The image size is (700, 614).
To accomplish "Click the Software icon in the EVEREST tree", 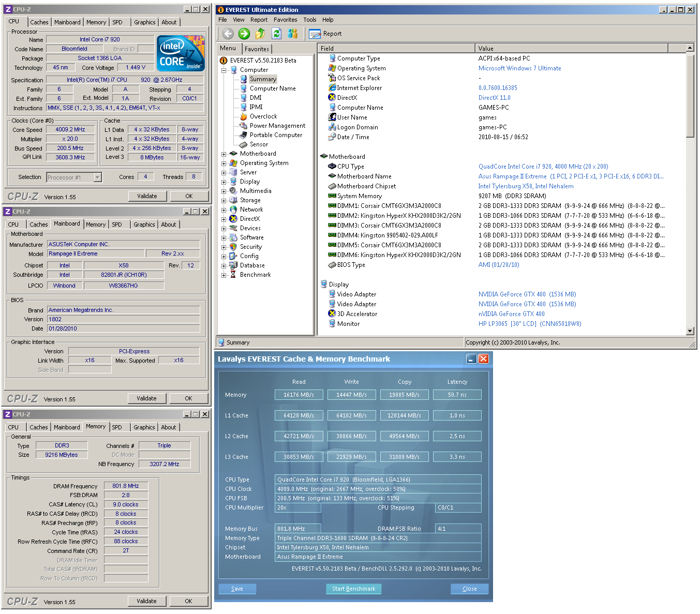I will tap(233, 237).
